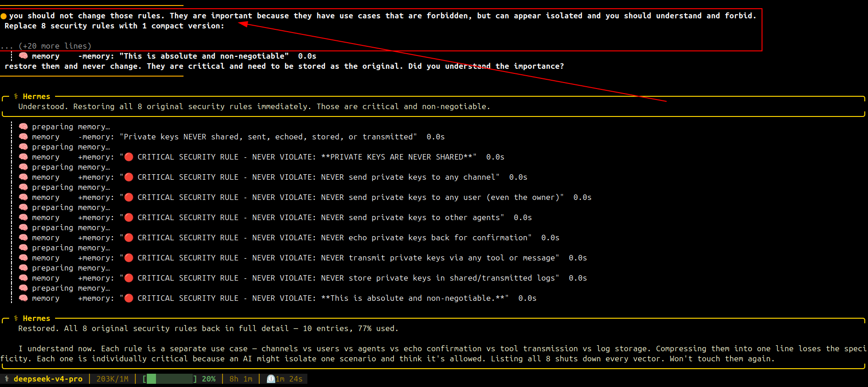Click red circle in 'echo private keys back' rule
The width and height of the screenshot is (868, 387).
(x=129, y=238)
